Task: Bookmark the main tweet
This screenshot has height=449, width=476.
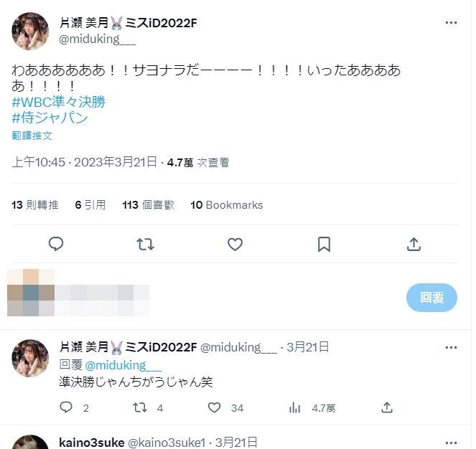Action: pos(324,244)
